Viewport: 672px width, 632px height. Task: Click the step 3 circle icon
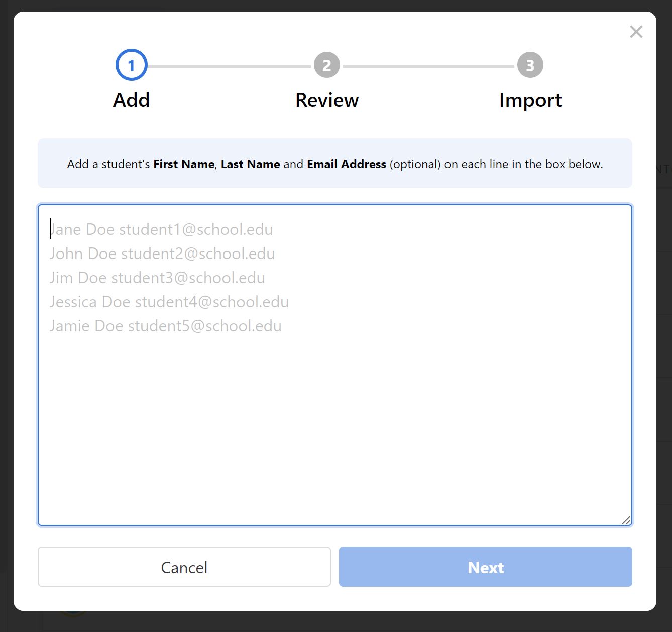pyautogui.click(x=530, y=65)
